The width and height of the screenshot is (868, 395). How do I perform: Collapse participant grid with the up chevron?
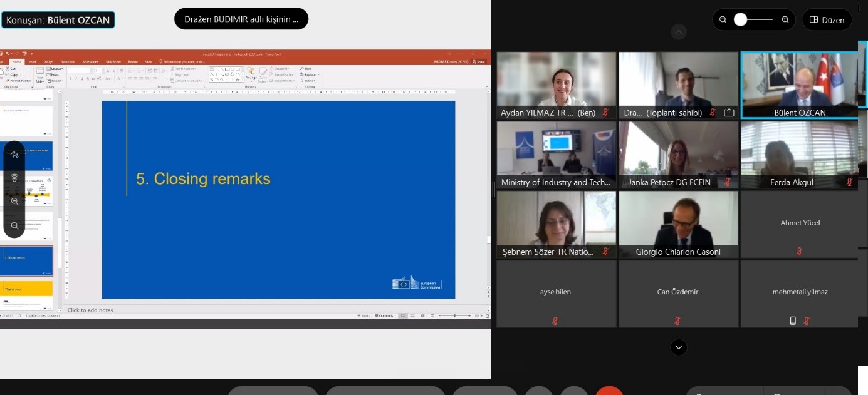679,32
